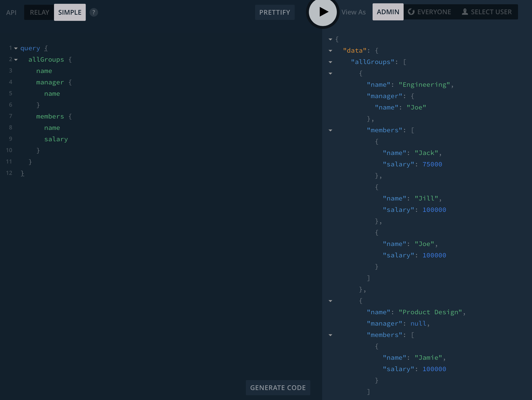Run the query with the play button

coord(323,12)
